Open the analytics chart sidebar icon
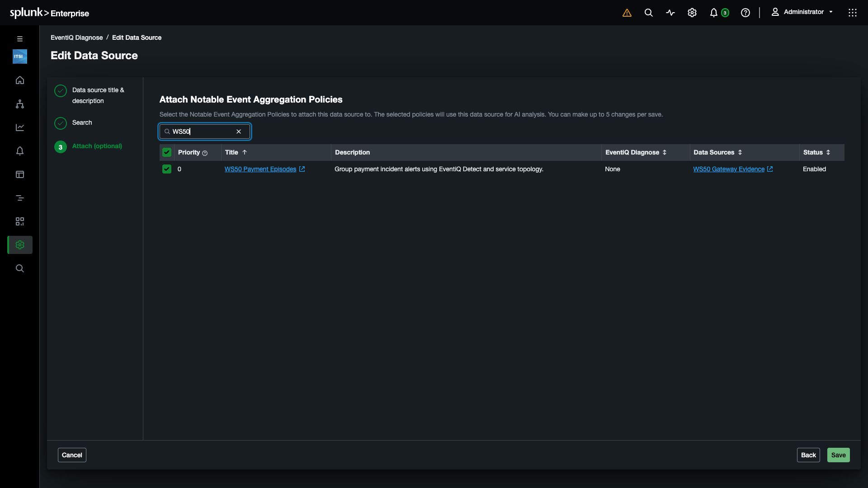 (x=20, y=127)
